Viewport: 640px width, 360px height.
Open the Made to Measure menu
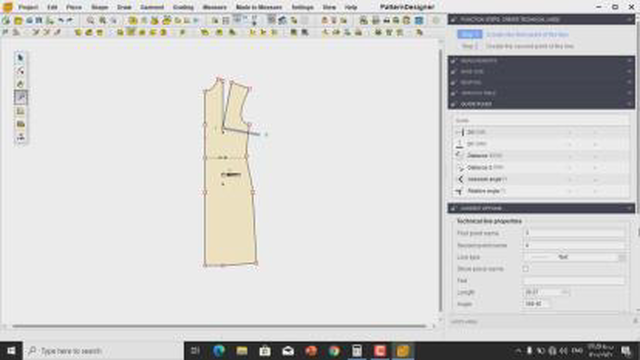[x=259, y=7]
